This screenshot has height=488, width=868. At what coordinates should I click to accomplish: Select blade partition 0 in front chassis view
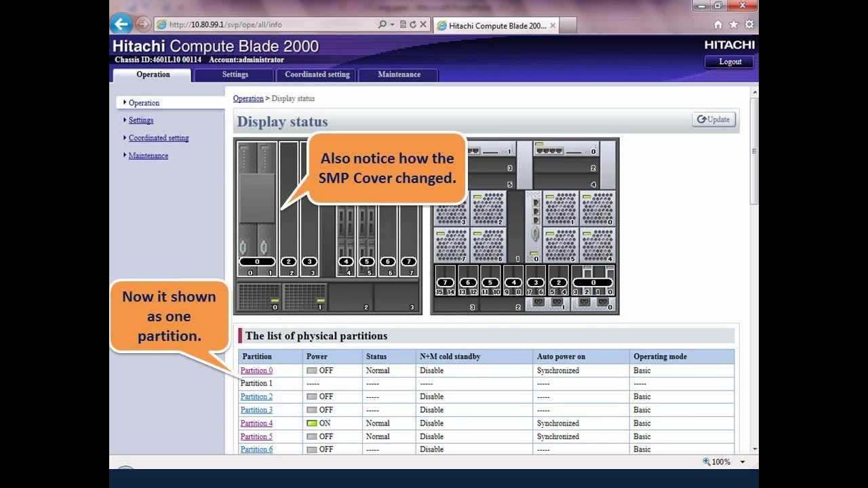tap(257, 209)
